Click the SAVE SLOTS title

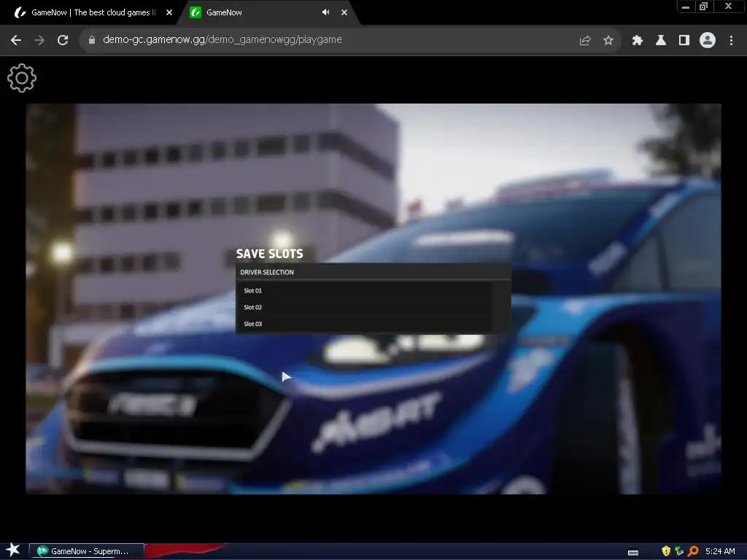pos(270,254)
